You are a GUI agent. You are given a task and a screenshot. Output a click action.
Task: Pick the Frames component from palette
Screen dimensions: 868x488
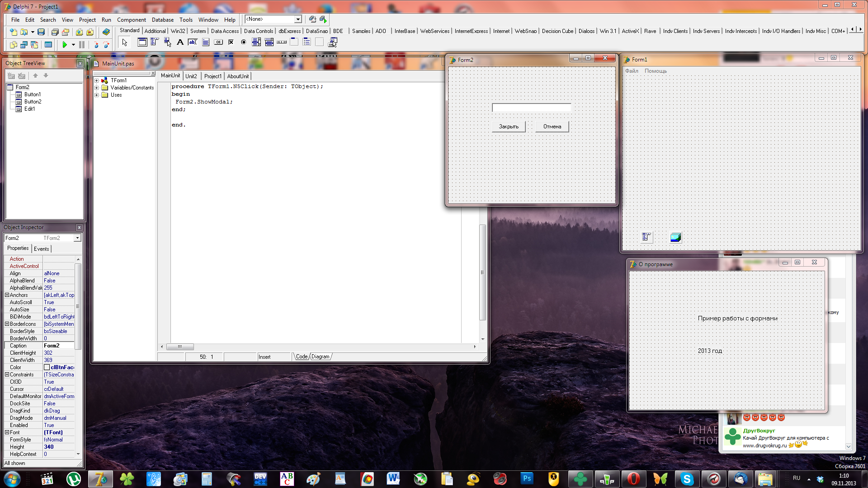(x=142, y=42)
